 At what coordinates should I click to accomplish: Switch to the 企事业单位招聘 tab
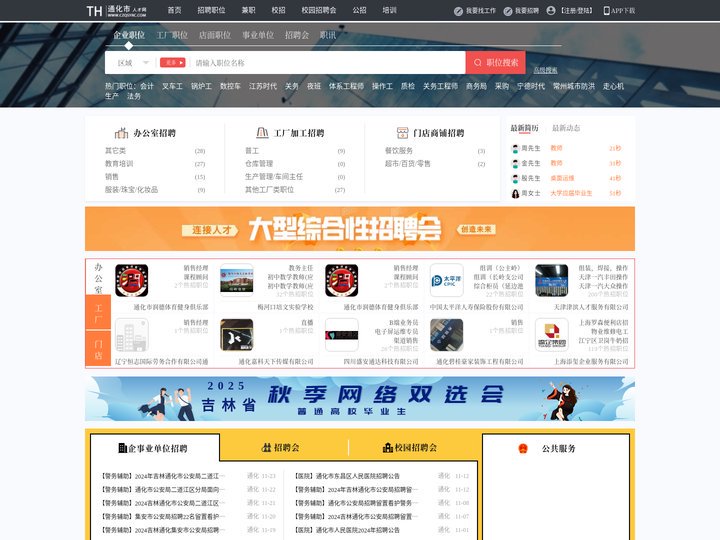[155, 448]
